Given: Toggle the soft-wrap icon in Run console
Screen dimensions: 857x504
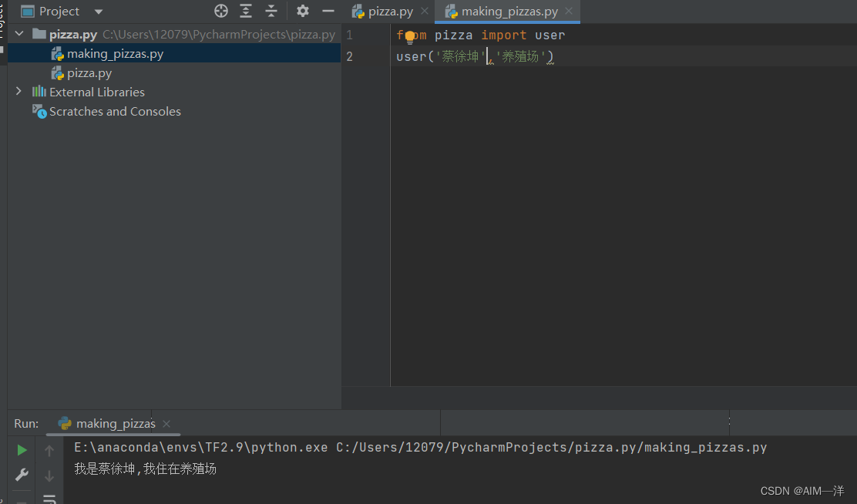Looking at the screenshot, I should pyautogui.click(x=49, y=499).
